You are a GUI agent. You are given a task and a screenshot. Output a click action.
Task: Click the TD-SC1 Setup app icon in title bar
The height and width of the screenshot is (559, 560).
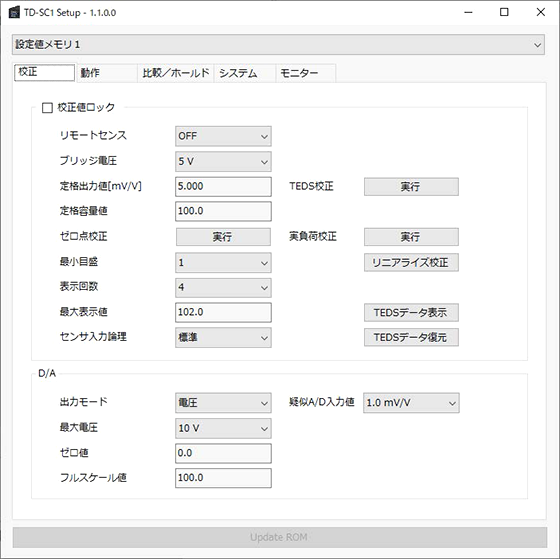14,13
